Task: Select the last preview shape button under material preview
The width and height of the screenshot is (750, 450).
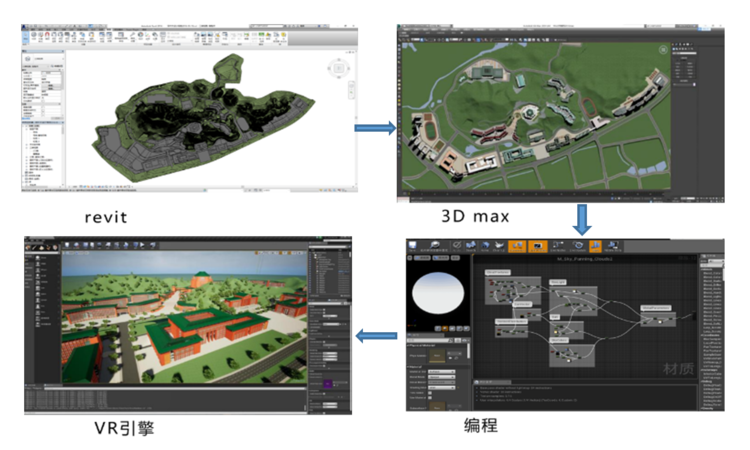Action: [x=466, y=329]
